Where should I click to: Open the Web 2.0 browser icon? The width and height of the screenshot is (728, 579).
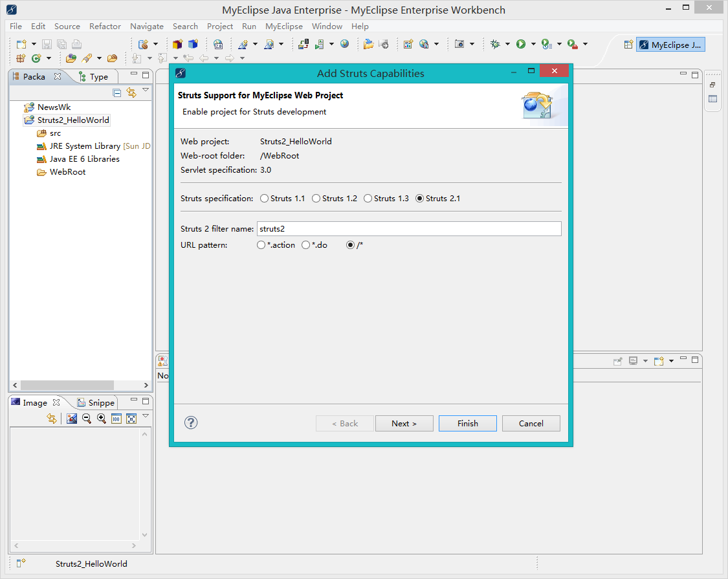[x=218, y=44]
